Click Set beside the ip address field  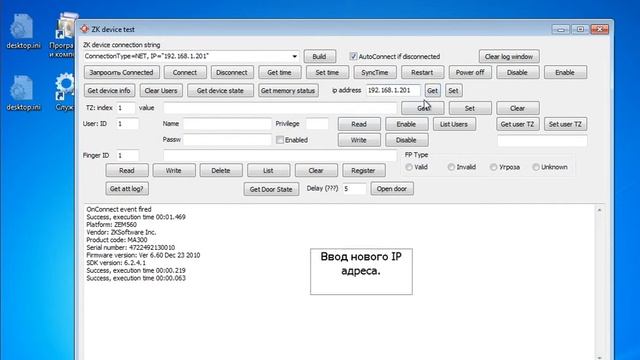coord(453,91)
